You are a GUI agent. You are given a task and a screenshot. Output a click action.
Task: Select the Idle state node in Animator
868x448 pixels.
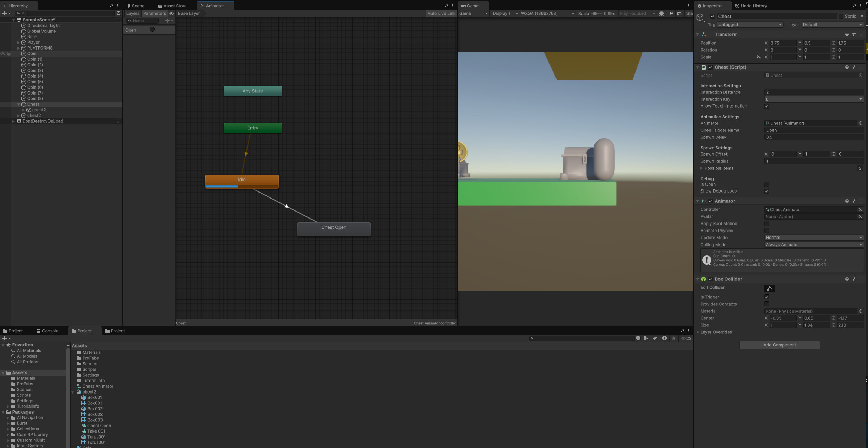coord(242,180)
